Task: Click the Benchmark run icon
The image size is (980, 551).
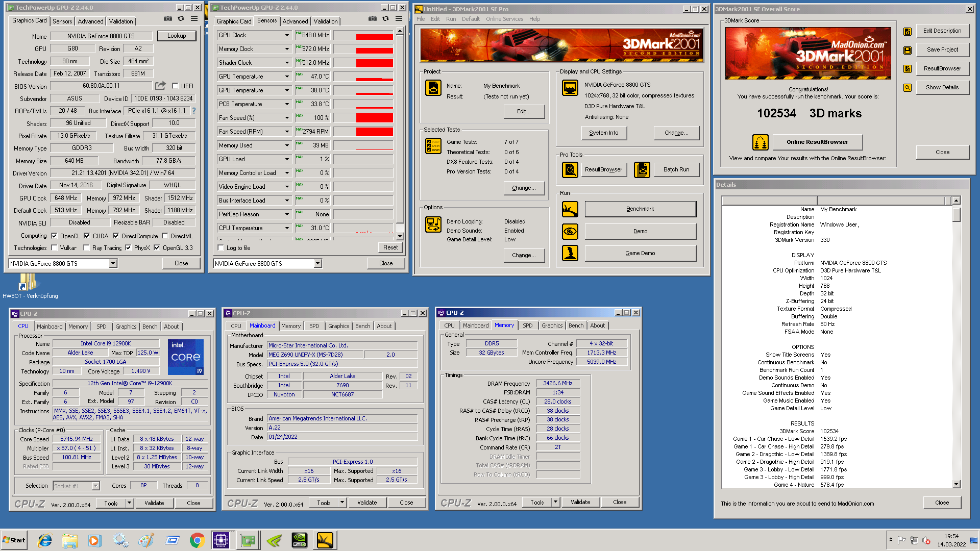Action: pos(570,209)
